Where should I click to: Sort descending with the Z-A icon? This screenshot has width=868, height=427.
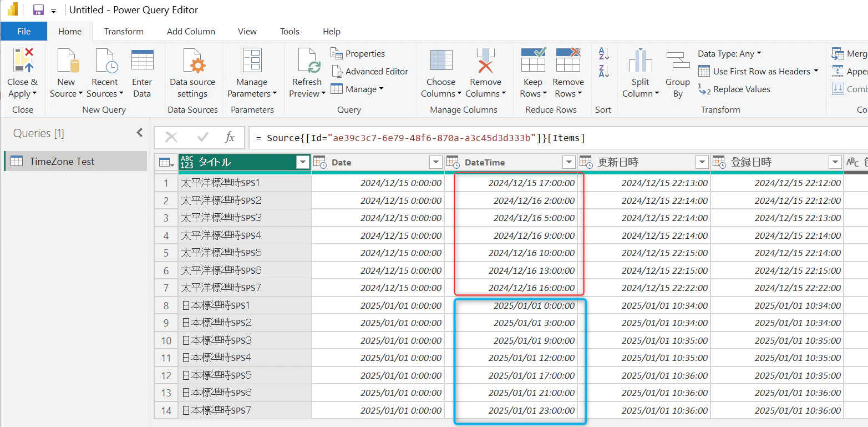click(x=604, y=71)
